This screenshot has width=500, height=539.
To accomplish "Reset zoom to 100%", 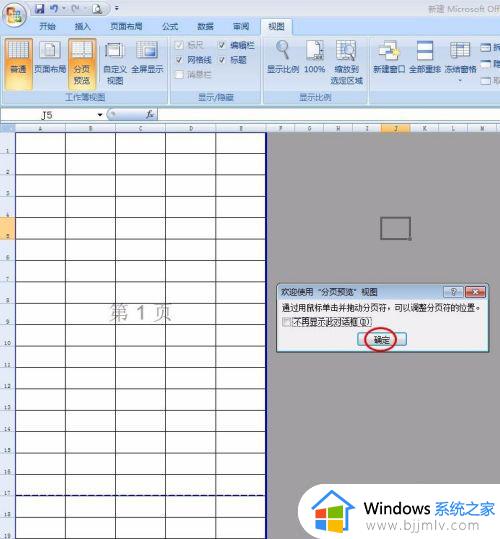I will pos(314,57).
